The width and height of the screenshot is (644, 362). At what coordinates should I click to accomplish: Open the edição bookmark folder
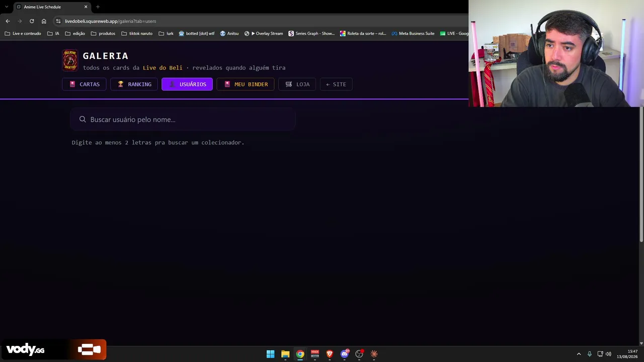pos(75,34)
